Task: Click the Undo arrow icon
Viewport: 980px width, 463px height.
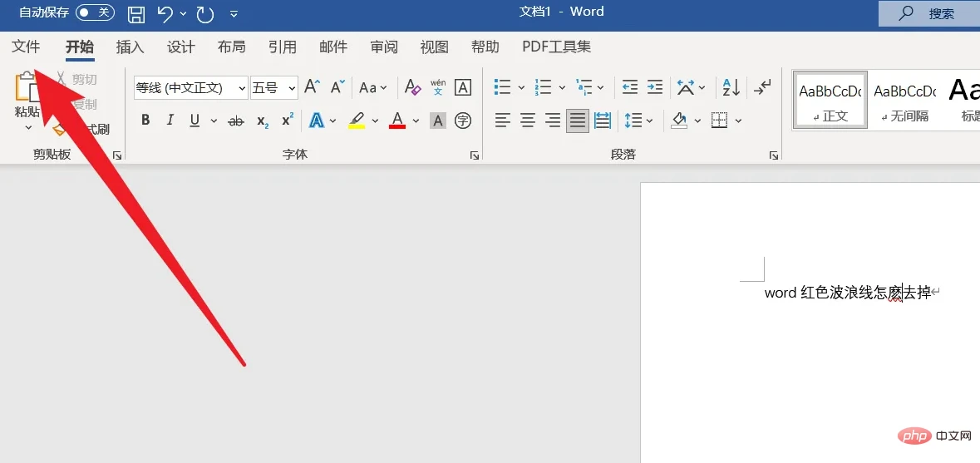Action: tap(165, 13)
